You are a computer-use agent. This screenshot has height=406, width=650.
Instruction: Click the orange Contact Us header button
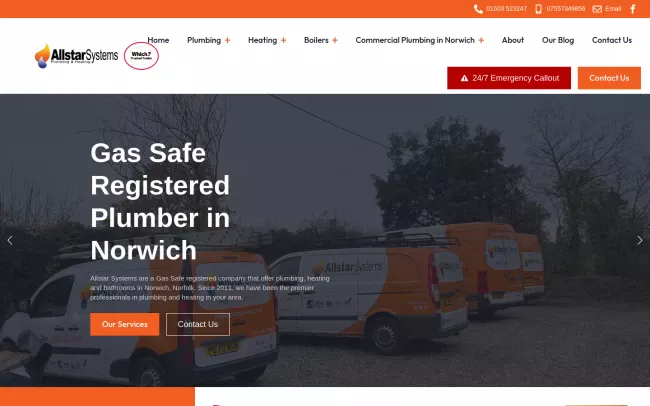pyautogui.click(x=609, y=78)
